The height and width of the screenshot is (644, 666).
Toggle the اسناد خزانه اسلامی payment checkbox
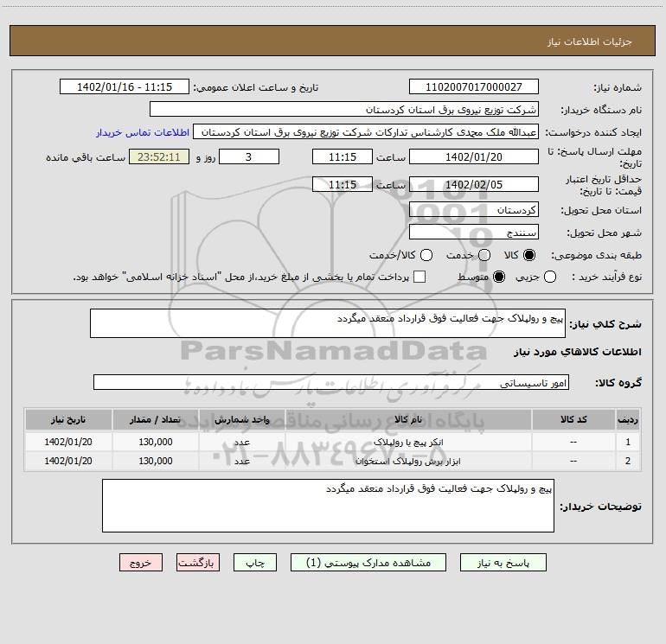coord(419,277)
